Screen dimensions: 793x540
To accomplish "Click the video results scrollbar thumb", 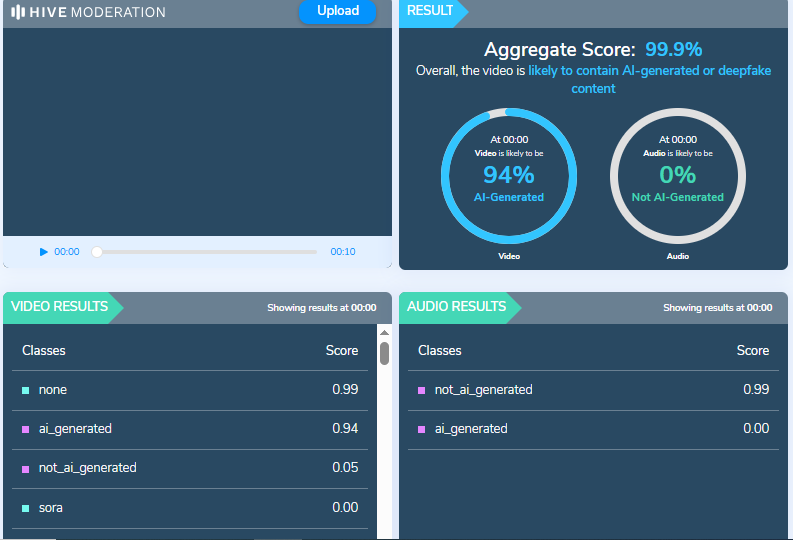I will [384, 352].
